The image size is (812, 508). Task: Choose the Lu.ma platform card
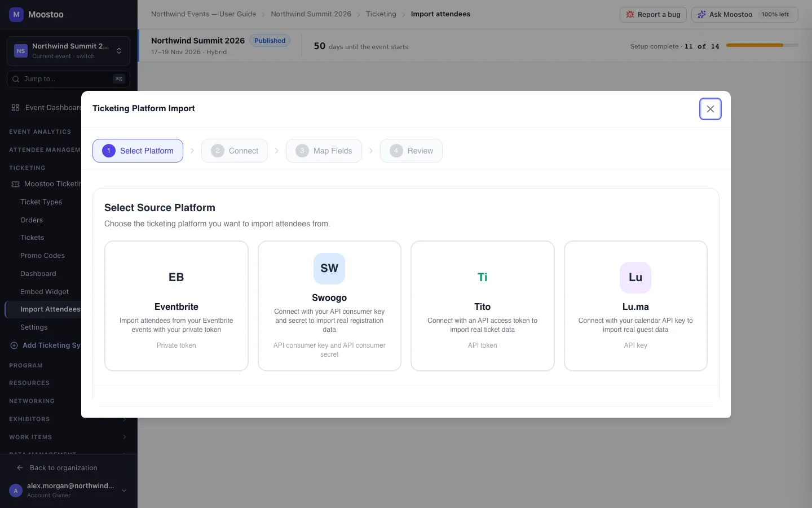(x=636, y=306)
